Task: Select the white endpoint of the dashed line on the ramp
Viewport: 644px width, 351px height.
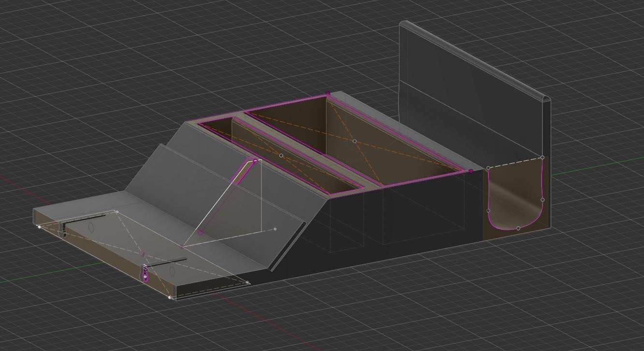Action: pos(275,229)
